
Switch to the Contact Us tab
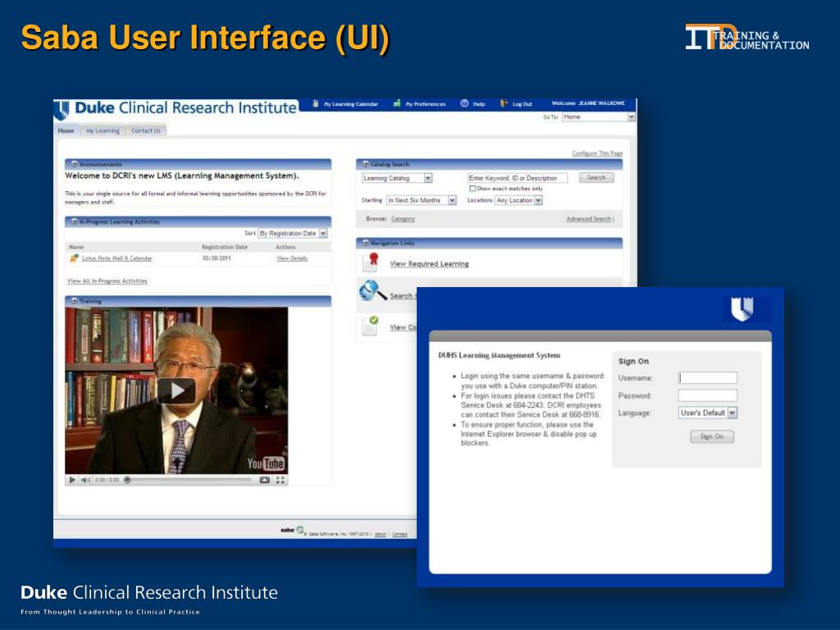(x=146, y=130)
